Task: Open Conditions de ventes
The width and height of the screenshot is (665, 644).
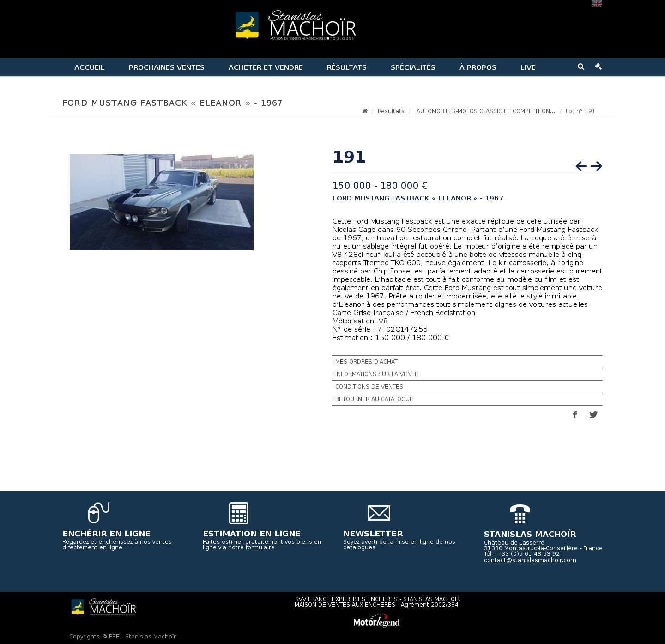Action: 467,387
